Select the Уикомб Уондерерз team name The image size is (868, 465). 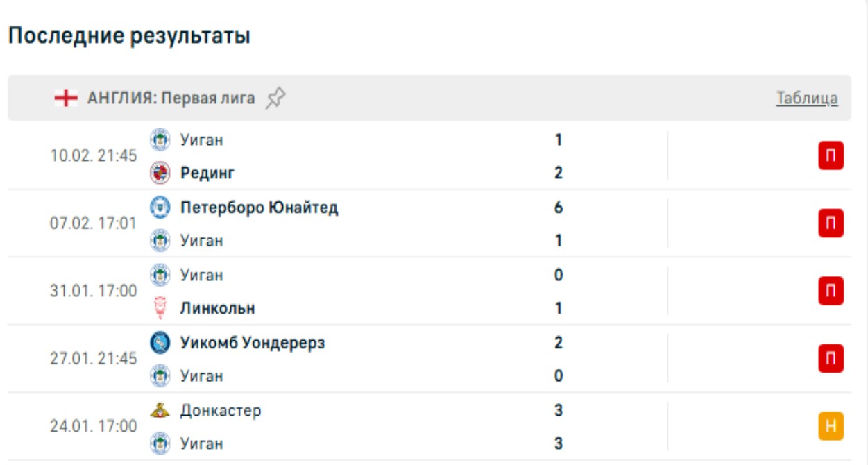(253, 343)
